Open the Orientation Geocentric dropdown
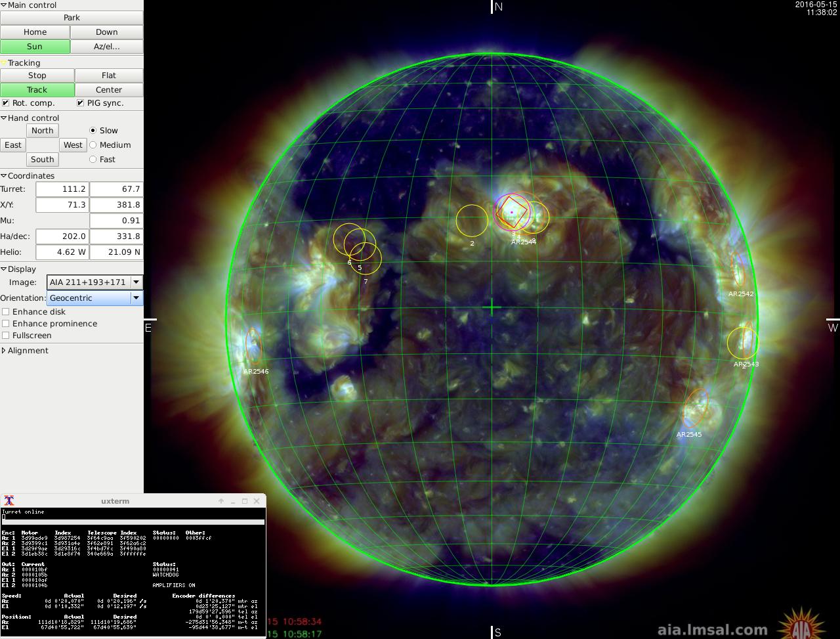 click(x=136, y=298)
